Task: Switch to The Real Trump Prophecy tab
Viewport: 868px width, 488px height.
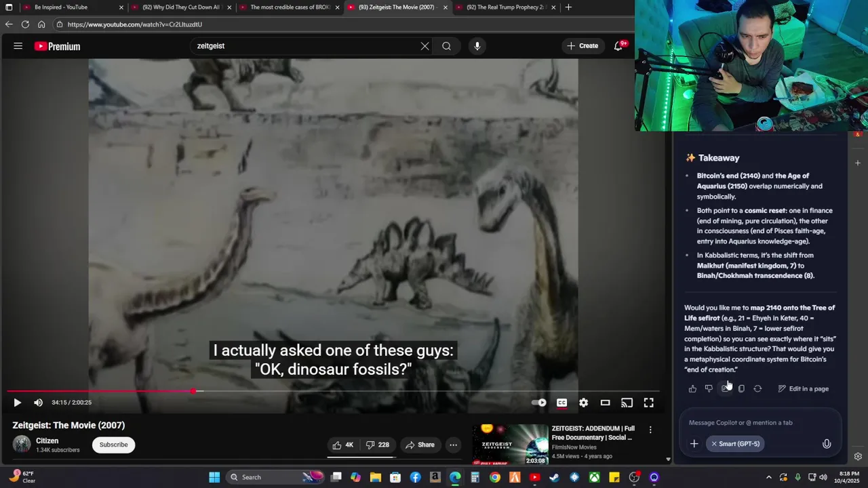Action: pyautogui.click(x=506, y=7)
